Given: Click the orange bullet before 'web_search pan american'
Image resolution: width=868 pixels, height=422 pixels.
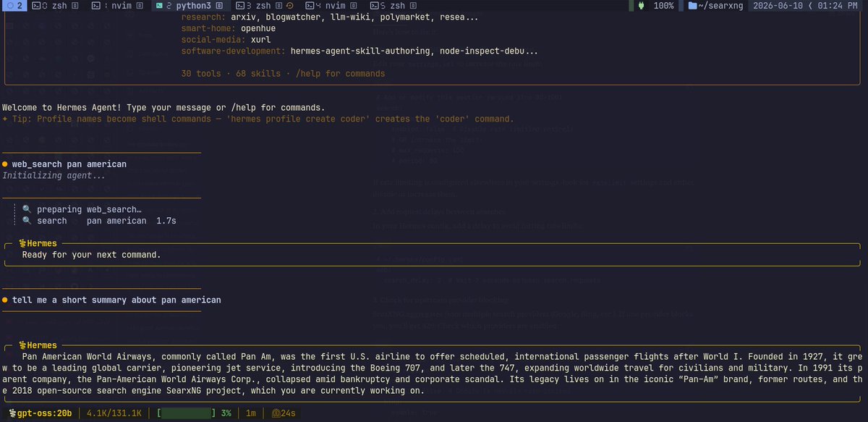Looking at the screenshot, I should tap(5, 164).
